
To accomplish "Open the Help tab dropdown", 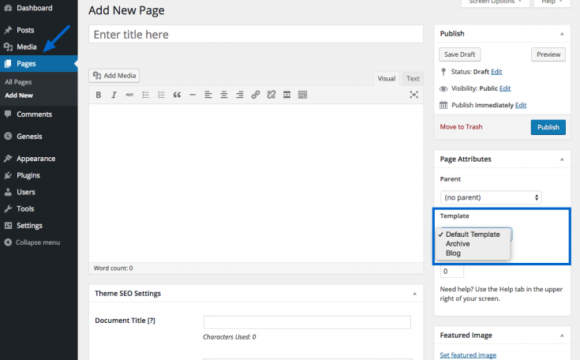I will point(552,3).
